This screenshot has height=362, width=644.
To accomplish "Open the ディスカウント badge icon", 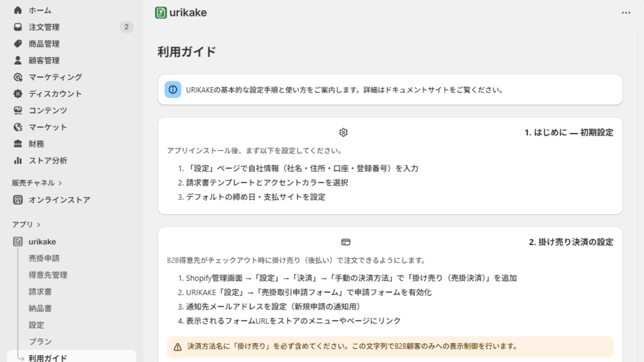I will [x=18, y=94].
